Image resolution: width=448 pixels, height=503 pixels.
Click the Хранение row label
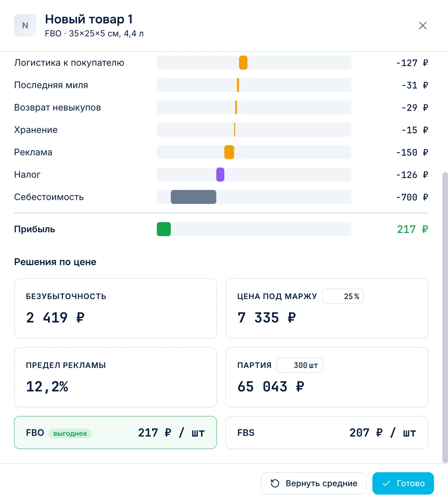point(36,130)
